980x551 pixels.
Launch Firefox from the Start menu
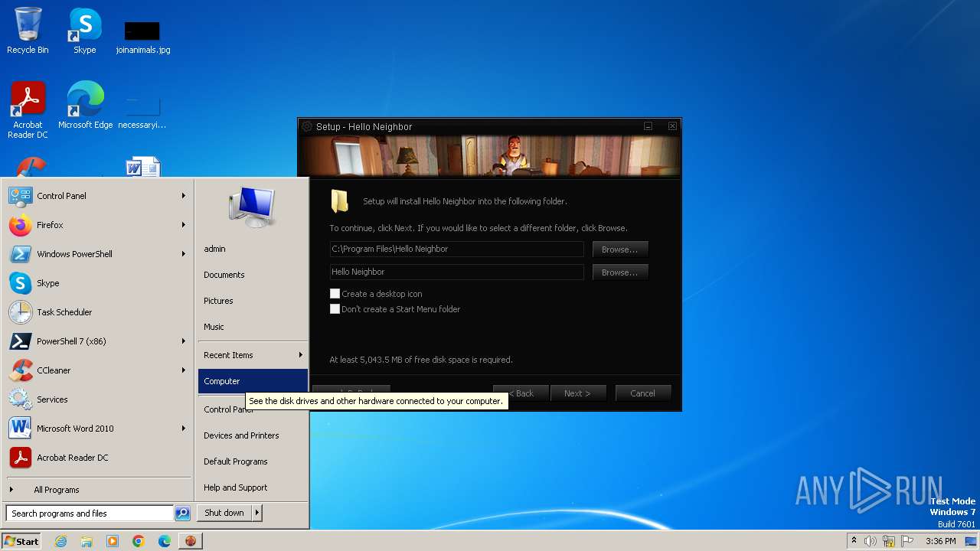coord(98,225)
